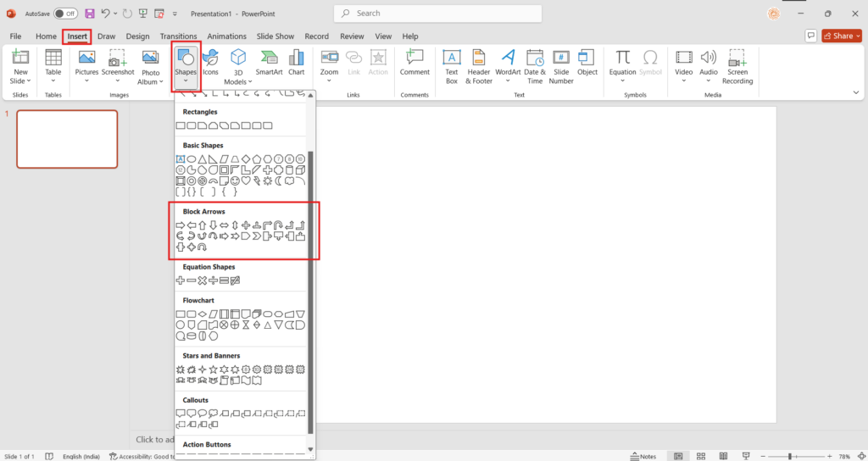Open the Icons gallery
The width and height of the screenshot is (868, 461).
tap(210, 63)
